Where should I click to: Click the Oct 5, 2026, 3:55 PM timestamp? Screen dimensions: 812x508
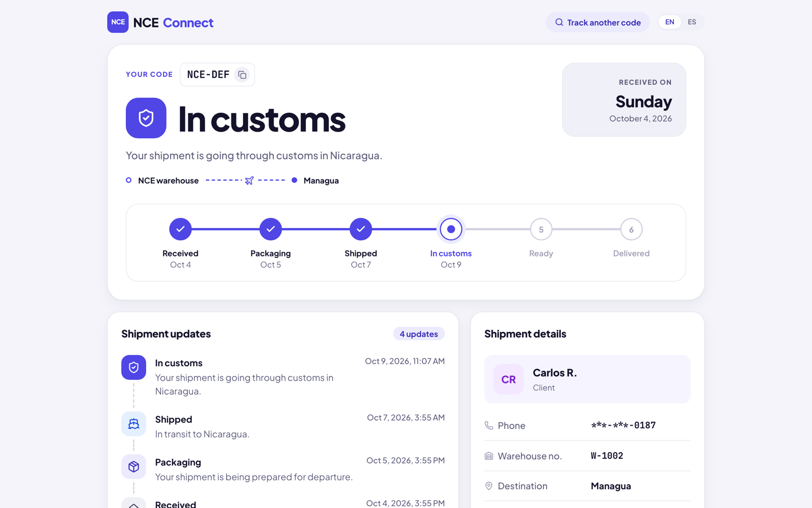(x=405, y=460)
